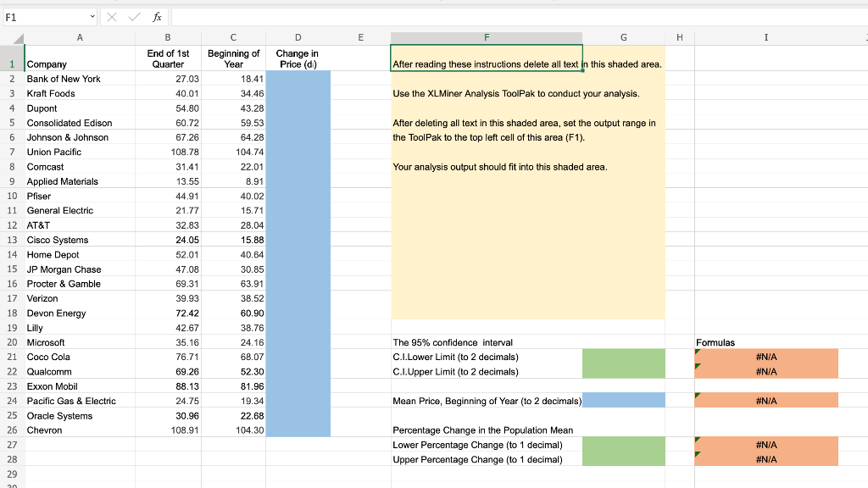The width and height of the screenshot is (868, 488).
Task: Select the 'Johnson & Johnson' cell
Action: (80, 137)
